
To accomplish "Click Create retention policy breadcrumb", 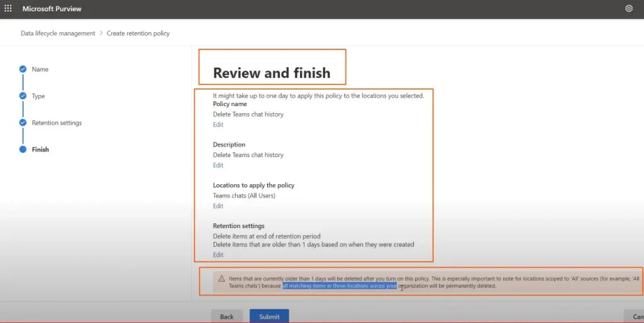I will pyautogui.click(x=138, y=33).
